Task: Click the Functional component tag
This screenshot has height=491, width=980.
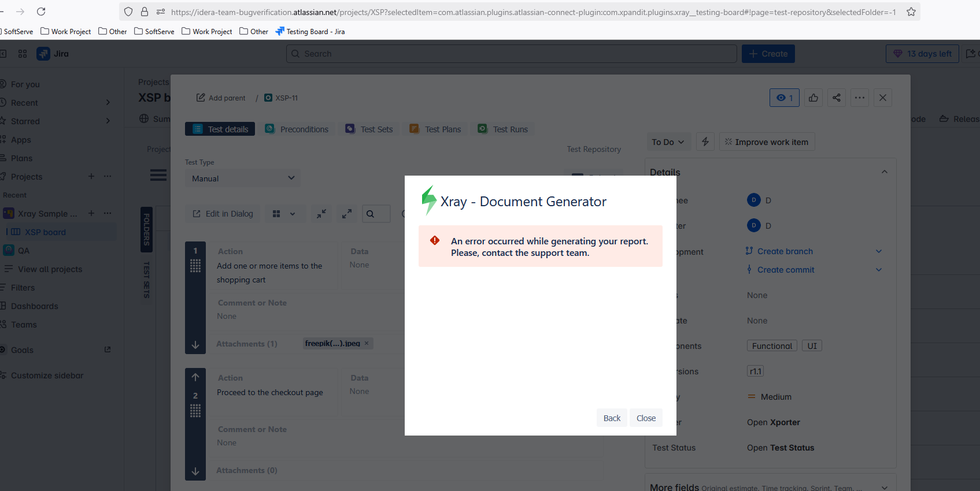Action: pyautogui.click(x=772, y=346)
